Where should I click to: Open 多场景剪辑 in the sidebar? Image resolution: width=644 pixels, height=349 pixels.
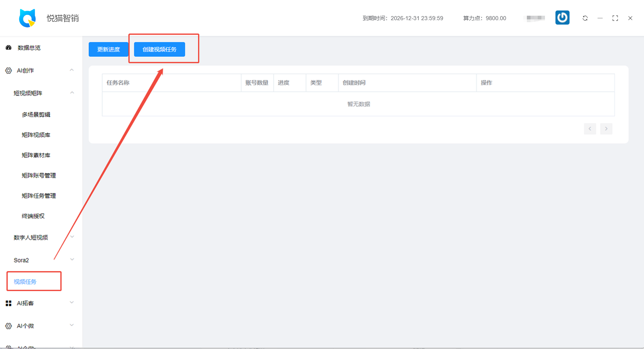point(36,114)
